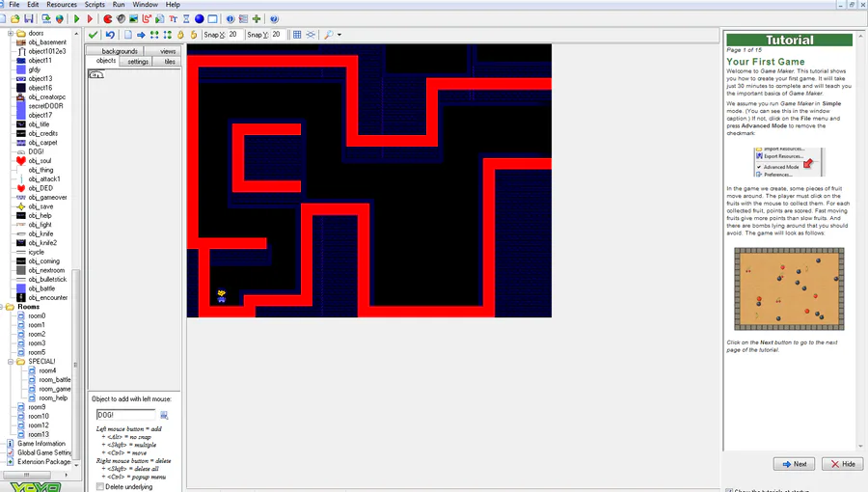
Task: Switch to the backgrounds tab
Action: (x=119, y=51)
